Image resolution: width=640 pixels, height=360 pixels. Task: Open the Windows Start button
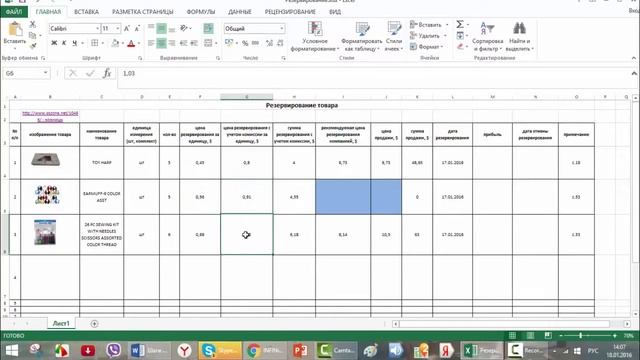pos(12,351)
